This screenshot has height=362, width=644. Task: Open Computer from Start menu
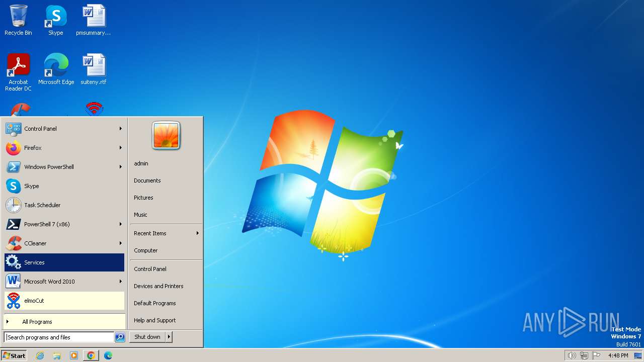coord(146,250)
